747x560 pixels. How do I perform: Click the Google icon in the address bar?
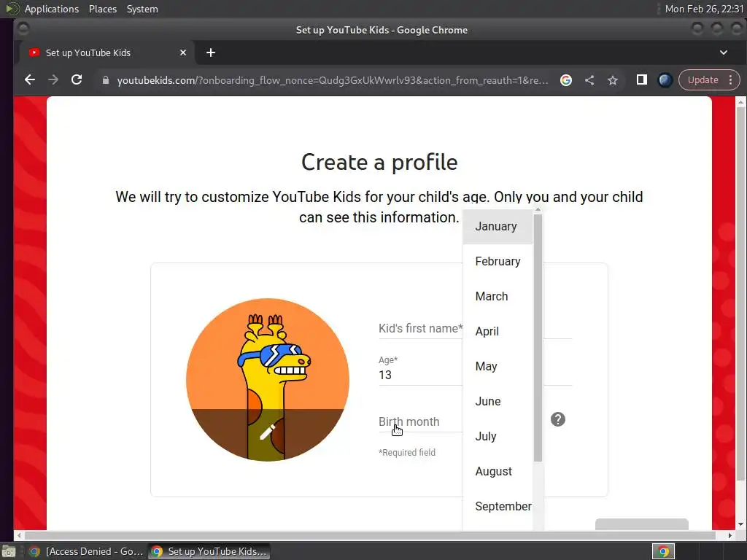click(x=566, y=80)
